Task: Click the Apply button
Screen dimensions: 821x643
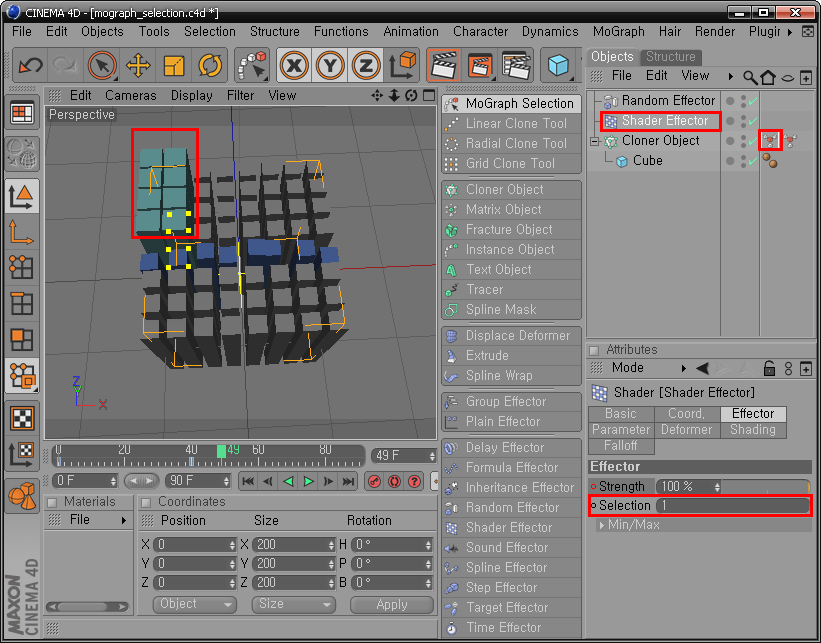Action: click(392, 605)
